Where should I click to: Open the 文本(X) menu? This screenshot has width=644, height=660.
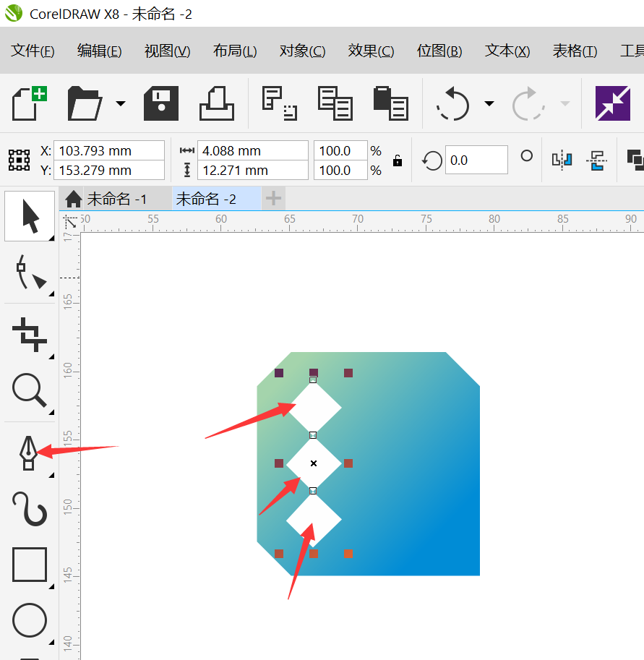pos(507,51)
